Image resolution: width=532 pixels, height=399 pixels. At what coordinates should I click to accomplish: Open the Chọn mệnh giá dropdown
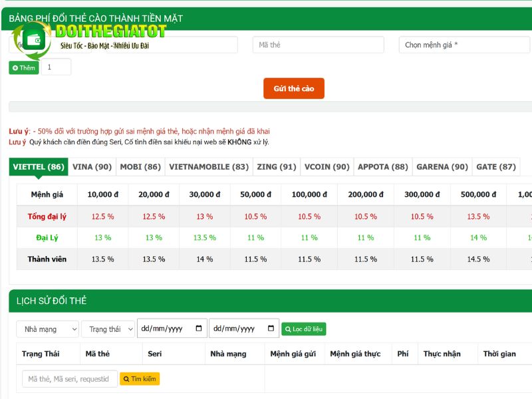(464, 45)
